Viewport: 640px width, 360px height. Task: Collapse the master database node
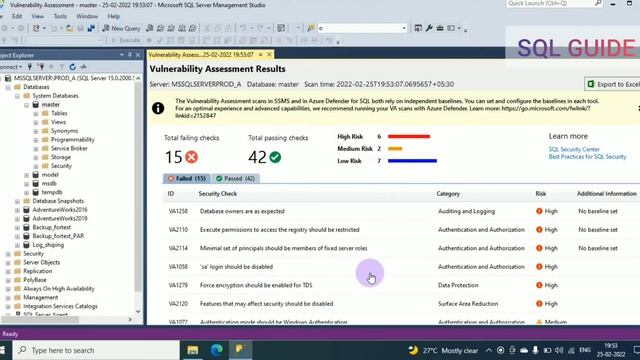tap(27, 104)
